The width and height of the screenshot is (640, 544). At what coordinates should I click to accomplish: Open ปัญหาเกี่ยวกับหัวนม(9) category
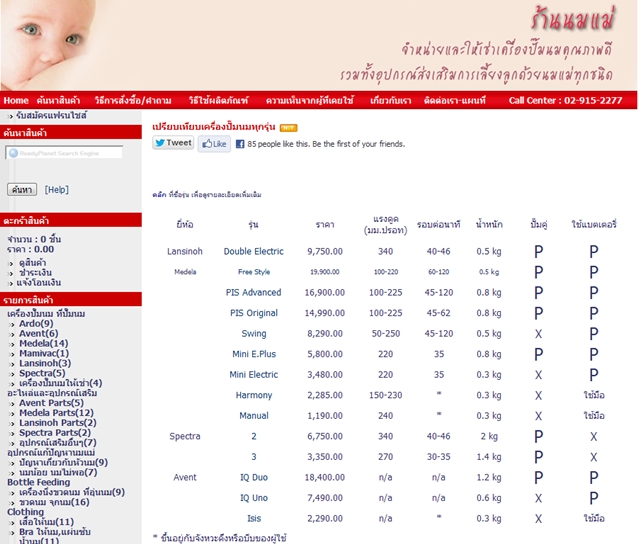click(x=63, y=462)
